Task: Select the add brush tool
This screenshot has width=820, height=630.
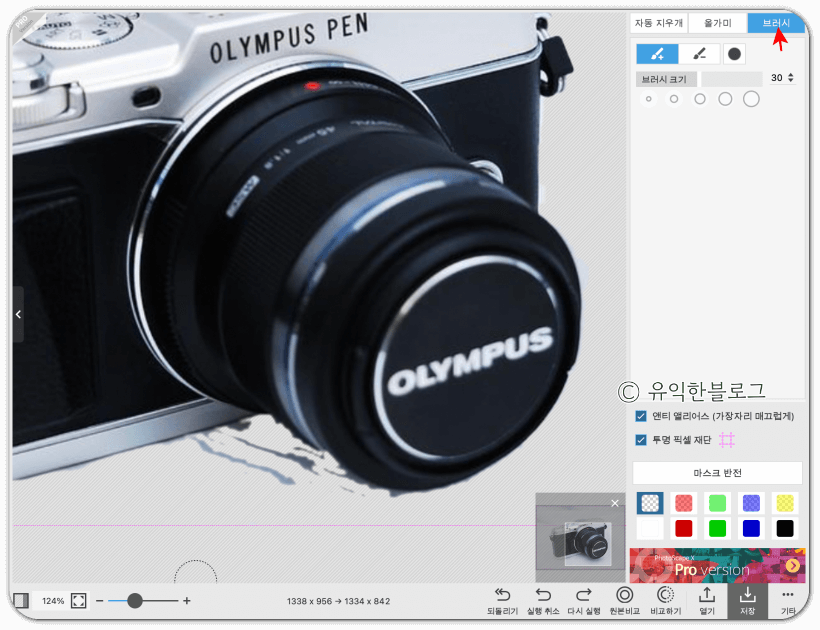Action: (657, 54)
